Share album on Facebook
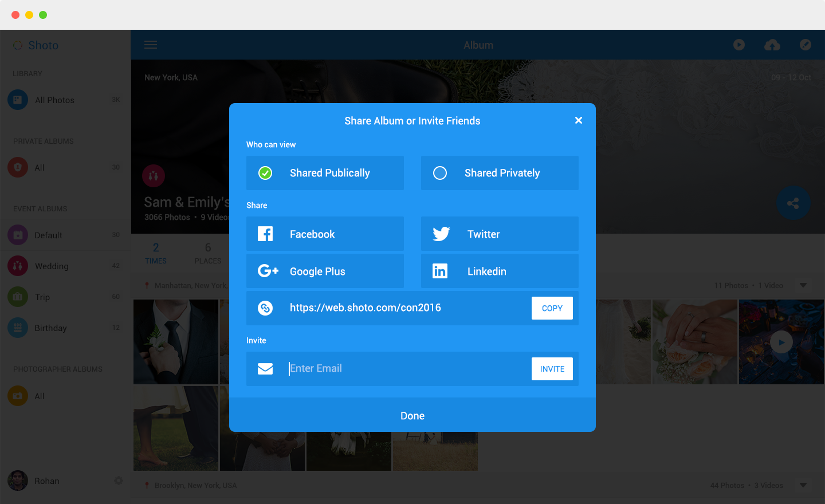Viewport: 825px width, 504px height. point(325,234)
